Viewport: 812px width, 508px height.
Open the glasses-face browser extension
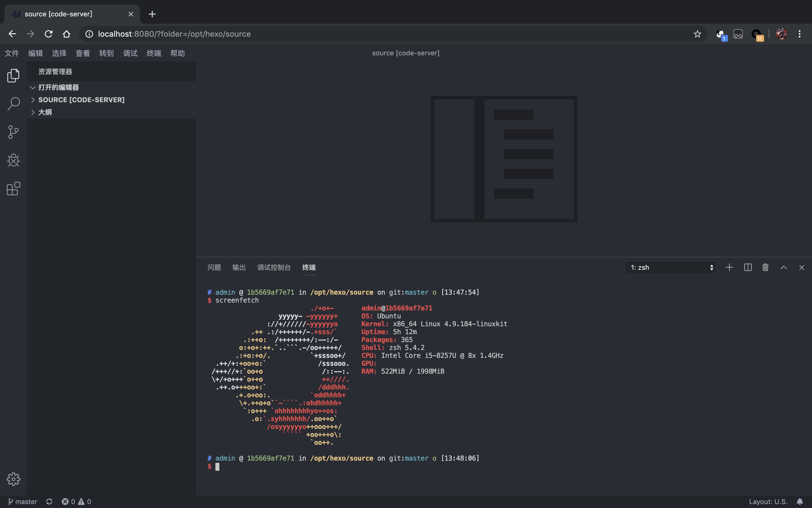point(738,34)
